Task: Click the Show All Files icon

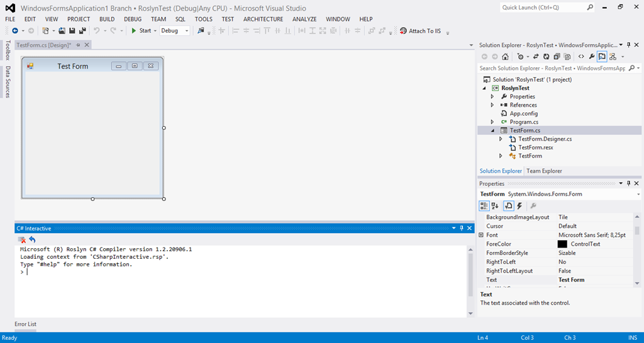Action: (567, 57)
